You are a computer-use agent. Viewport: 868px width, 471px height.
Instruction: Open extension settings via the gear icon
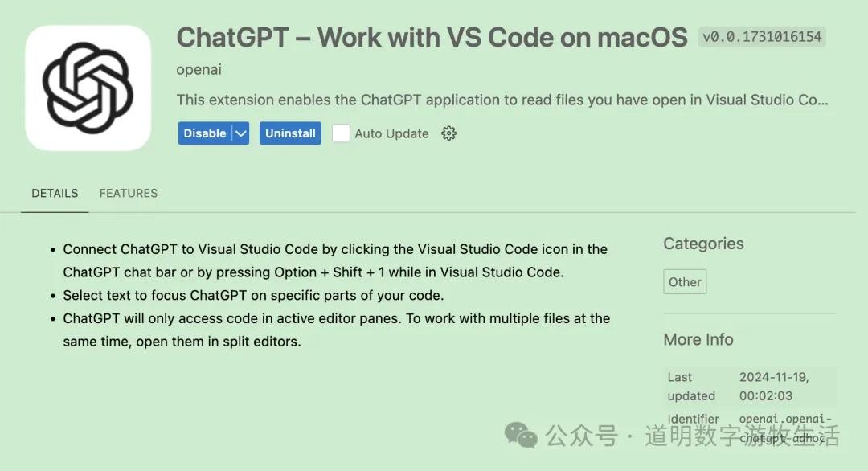point(448,133)
